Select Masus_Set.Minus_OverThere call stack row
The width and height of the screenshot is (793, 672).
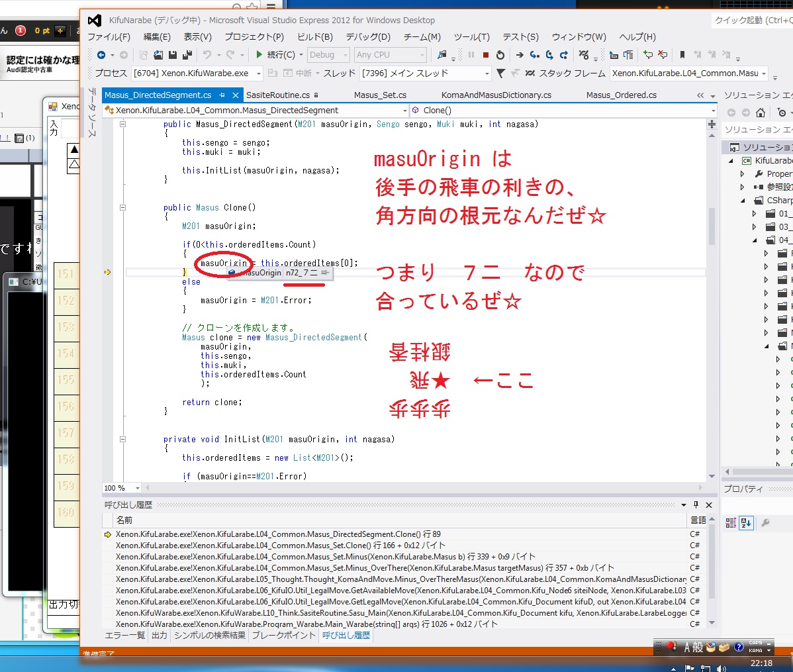click(395, 568)
